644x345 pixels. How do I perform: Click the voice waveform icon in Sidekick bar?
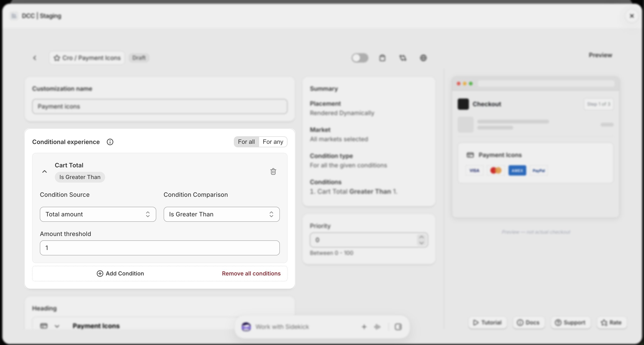pos(377,327)
